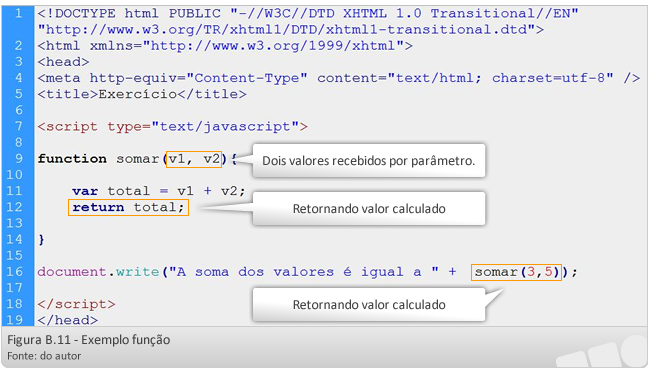Click the closing brace on line 14
Viewport: 648px width, 370px height.
tap(41, 239)
